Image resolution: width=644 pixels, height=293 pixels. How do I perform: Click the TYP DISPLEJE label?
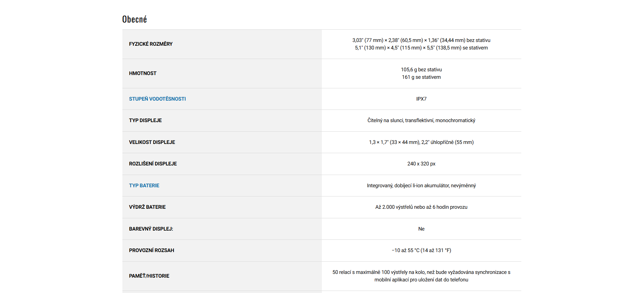[145, 120]
